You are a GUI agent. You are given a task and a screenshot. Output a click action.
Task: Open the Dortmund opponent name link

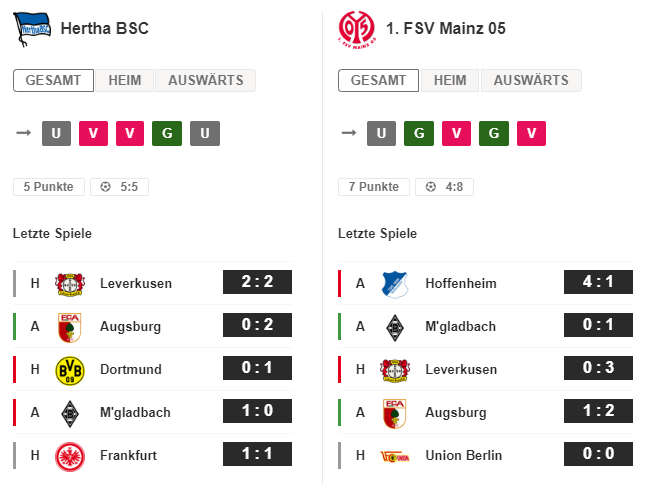(x=131, y=369)
